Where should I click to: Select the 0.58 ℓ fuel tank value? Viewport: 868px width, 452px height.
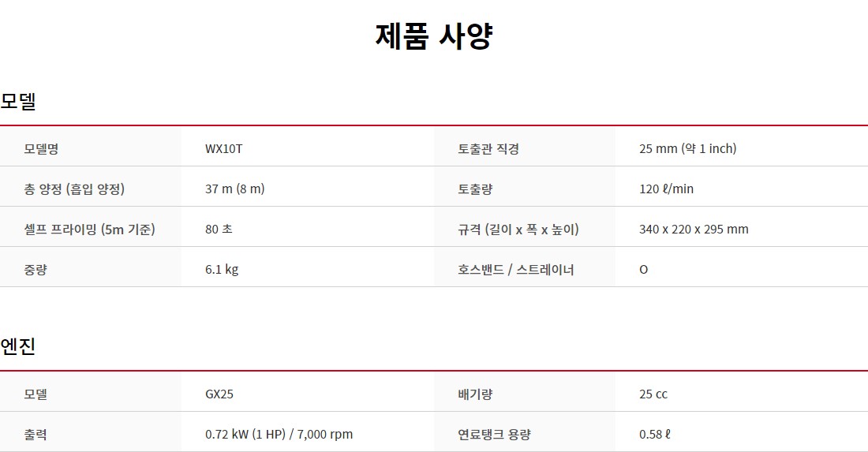(655, 434)
